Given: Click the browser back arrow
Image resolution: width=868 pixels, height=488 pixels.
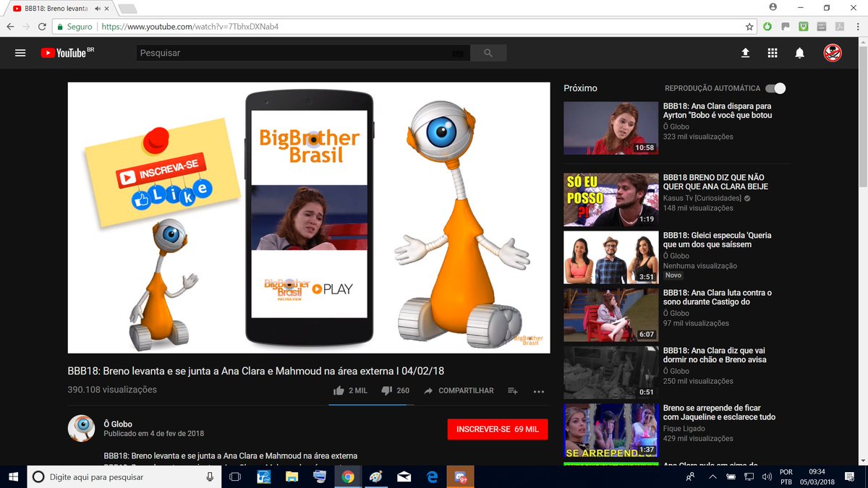Looking at the screenshot, I should click(x=10, y=27).
